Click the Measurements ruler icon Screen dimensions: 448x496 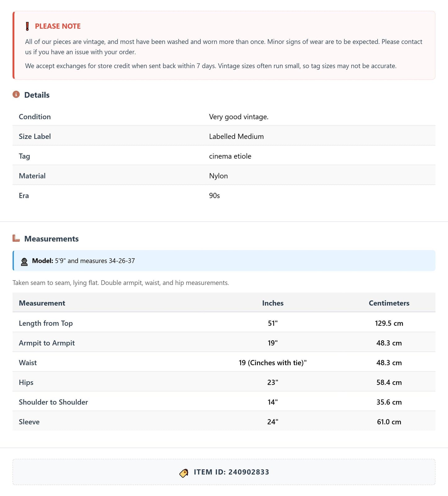tap(16, 238)
